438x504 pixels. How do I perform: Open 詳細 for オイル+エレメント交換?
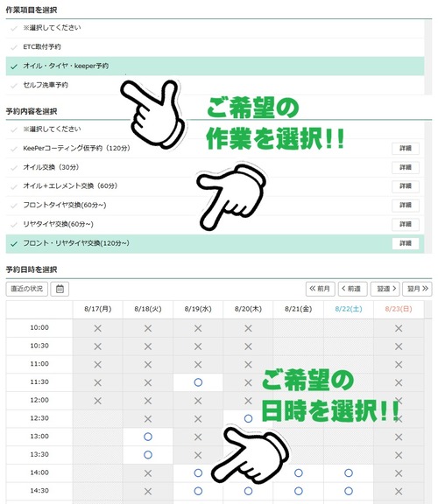tap(406, 186)
